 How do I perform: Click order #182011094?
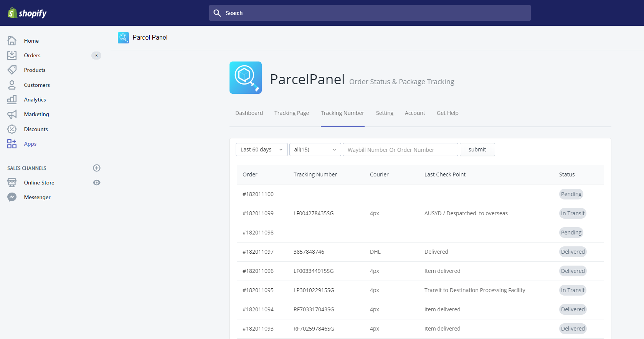coord(258,309)
